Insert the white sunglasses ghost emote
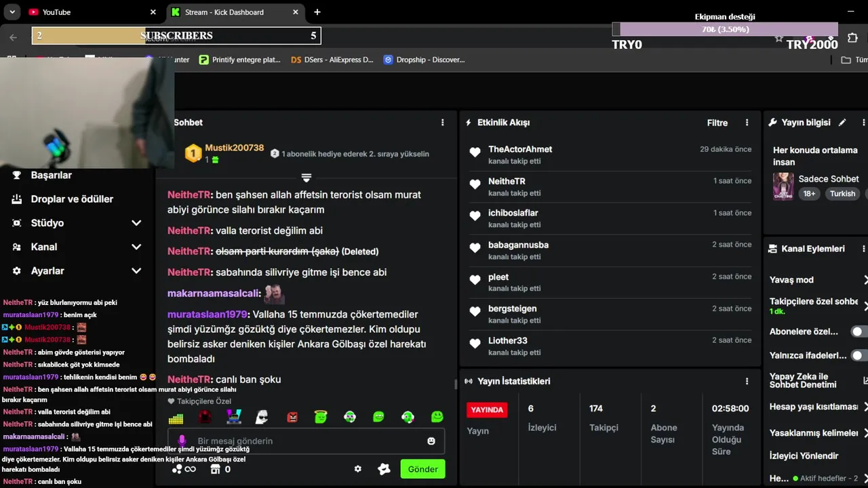Viewport: 868px width, 488px height. (x=262, y=417)
